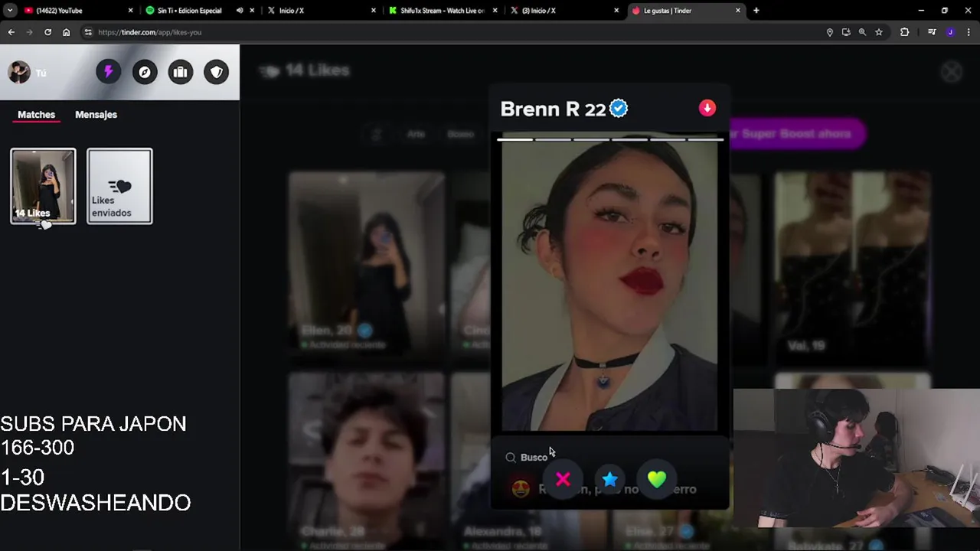980x551 pixels.
Task: Switch to the Shifu1x Stream tab
Action: click(443, 11)
